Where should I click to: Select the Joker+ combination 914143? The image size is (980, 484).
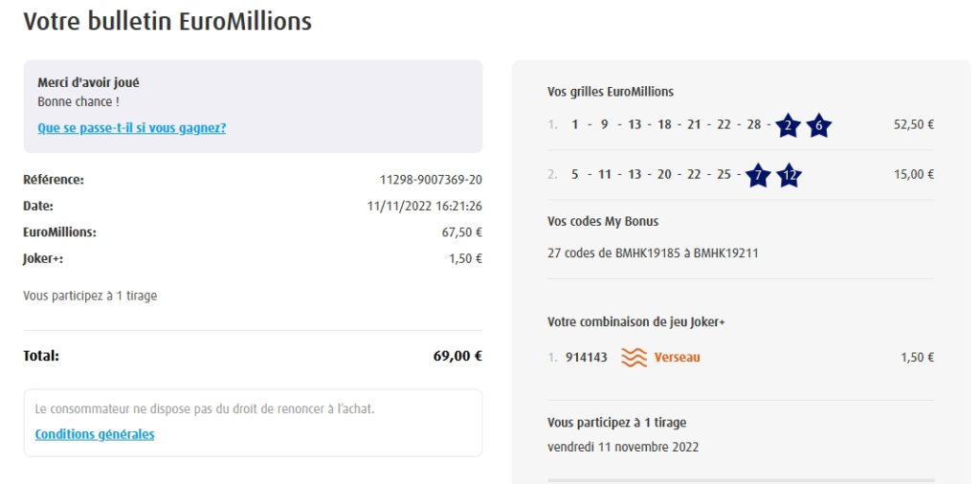[x=586, y=358]
